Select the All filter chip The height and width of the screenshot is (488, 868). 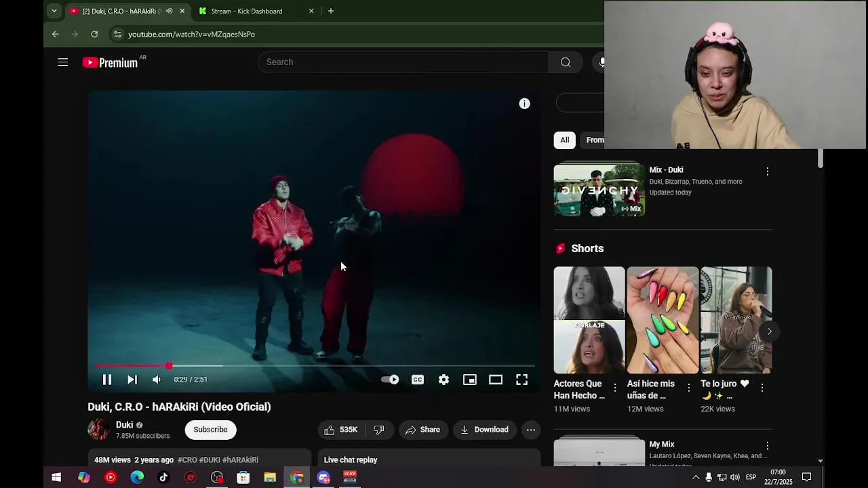[x=564, y=140]
